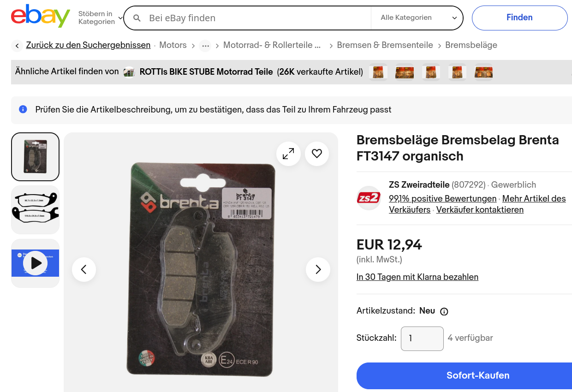Open the Bremsbeläge breadcrumb category

[471, 45]
